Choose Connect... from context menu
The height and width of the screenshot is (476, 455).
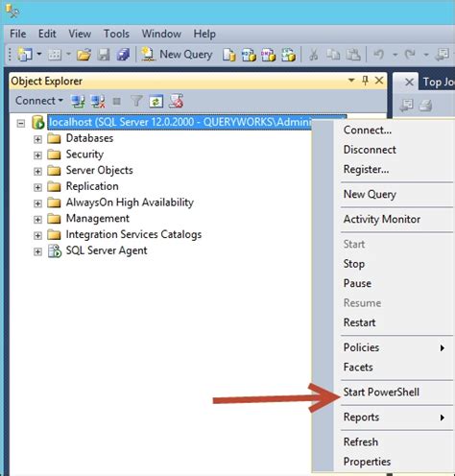(368, 131)
